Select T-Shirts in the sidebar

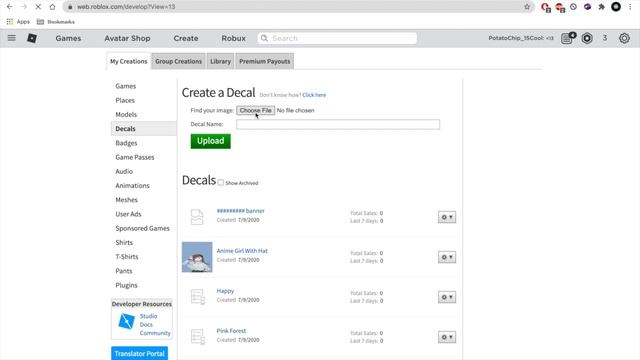[127, 256]
